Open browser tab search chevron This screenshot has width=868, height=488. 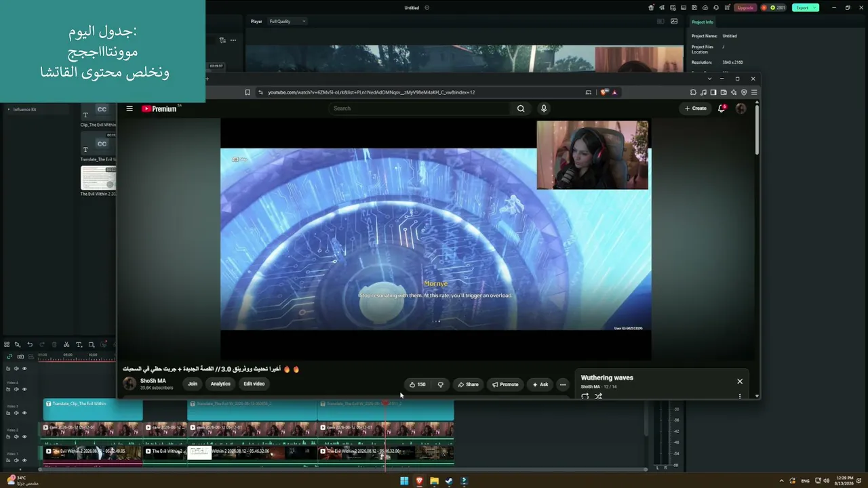click(709, 79)
